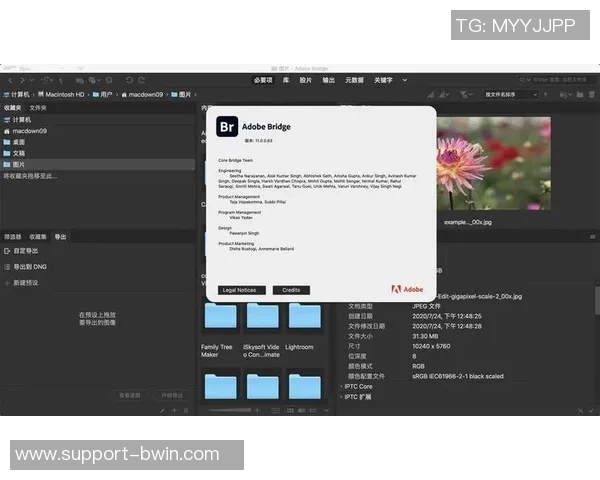
Task: Click 新建预设 to add a preset
Action: tap(26, 283)
